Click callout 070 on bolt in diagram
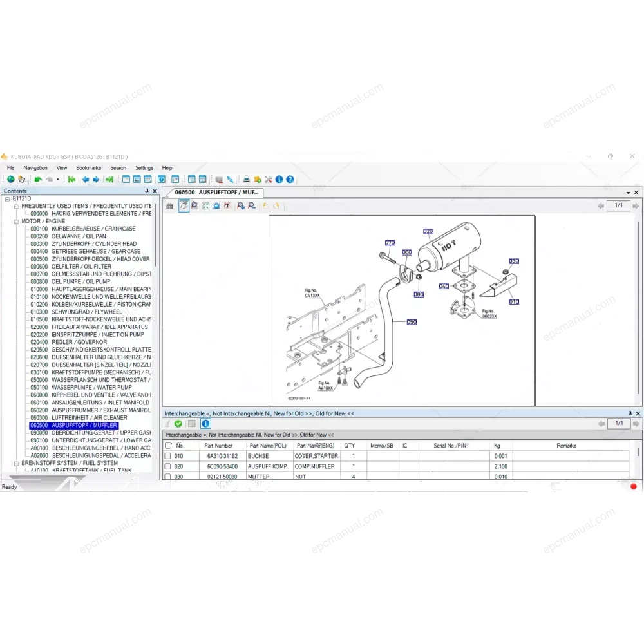 (390, 243)
